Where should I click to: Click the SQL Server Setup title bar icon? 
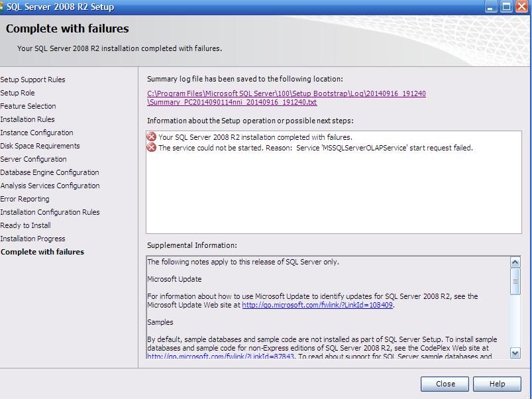(1, 7)
